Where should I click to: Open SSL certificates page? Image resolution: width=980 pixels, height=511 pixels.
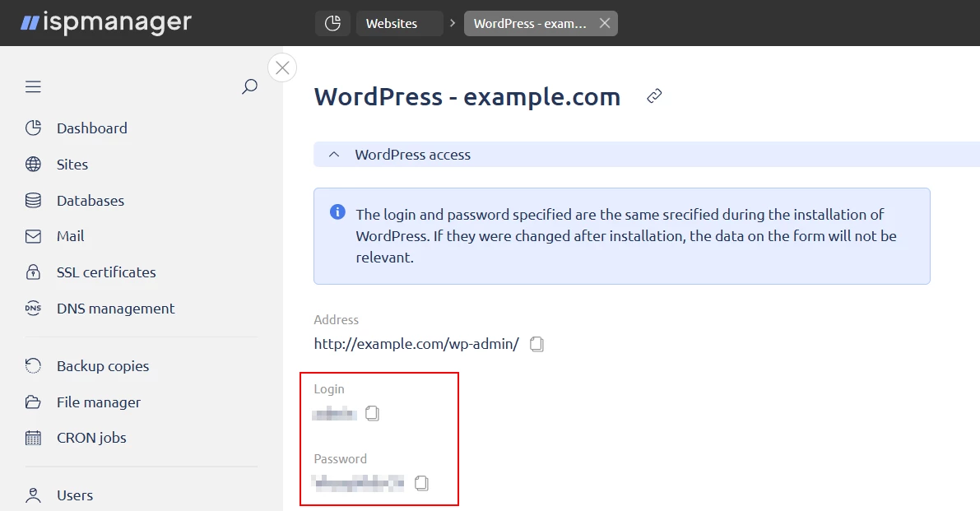click(x=105, y=272)
